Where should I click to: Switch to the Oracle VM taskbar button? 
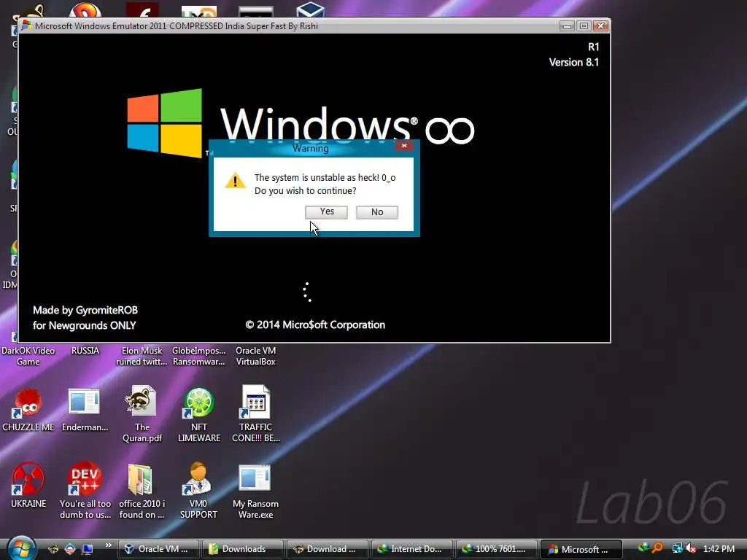(x=158, y=549)
